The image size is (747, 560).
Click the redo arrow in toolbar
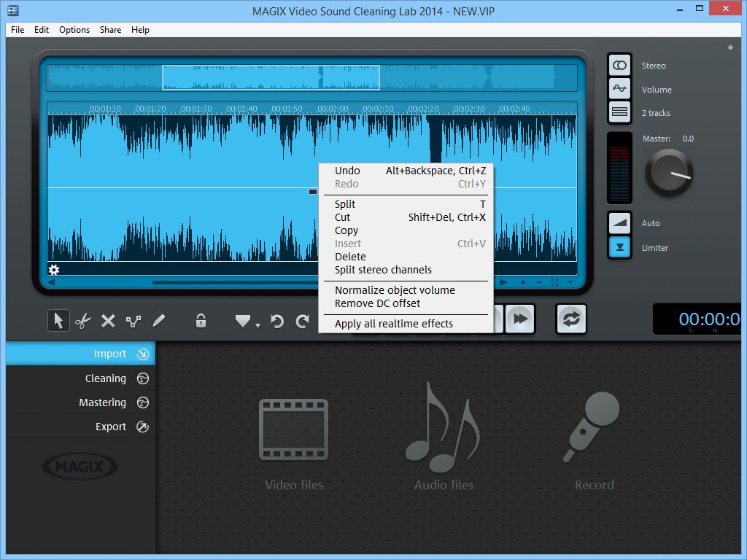[x=302, y=321]
